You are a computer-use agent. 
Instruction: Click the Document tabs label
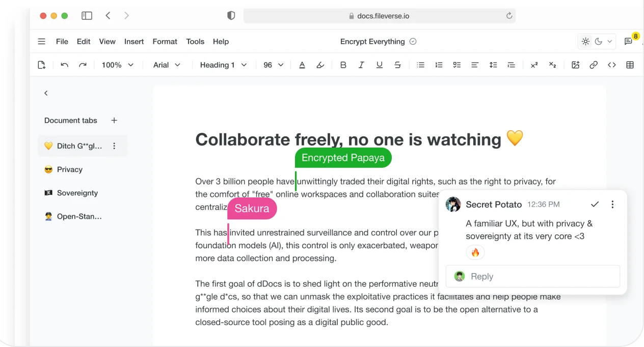point(71,121)
